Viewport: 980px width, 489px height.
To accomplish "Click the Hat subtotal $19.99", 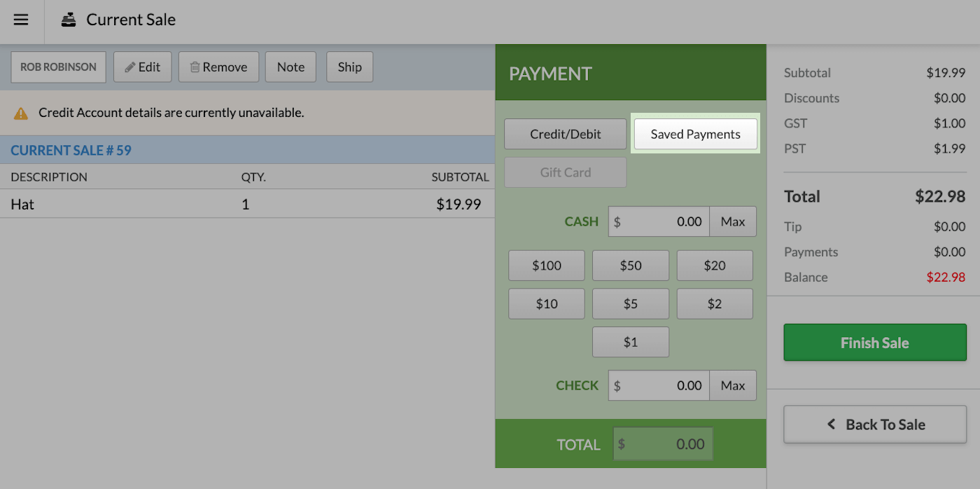I will tap(458, 205).
